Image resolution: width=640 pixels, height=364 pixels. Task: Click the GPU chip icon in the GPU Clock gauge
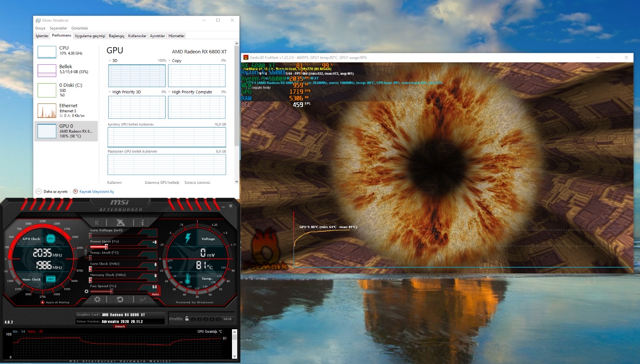pos(50,239)
